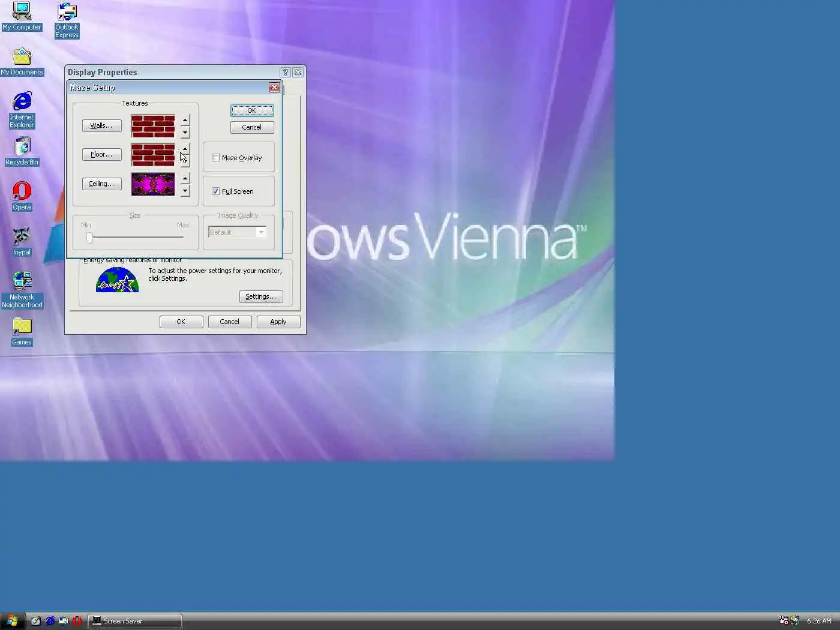Image resolution: width=840 pixels, height=630 pixels.
Task: Open Outlook Express desktop icon
Action: tap(67, 20)
